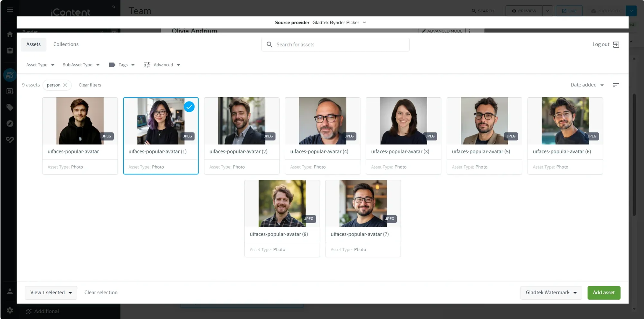Select uifaces-popular-avatar (4) thumbnail
The width and height of the screenshot is (644, 319).
pos(322,121)
